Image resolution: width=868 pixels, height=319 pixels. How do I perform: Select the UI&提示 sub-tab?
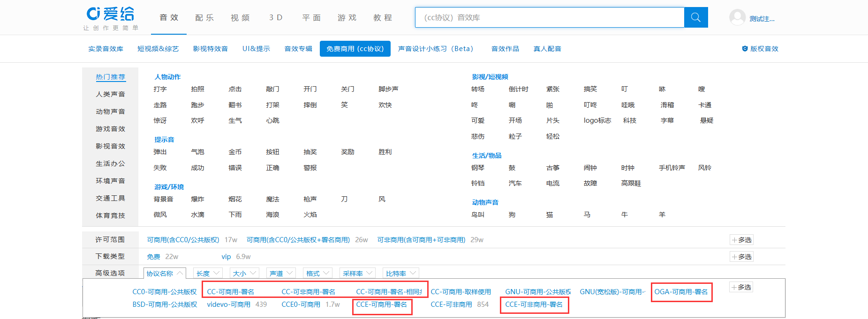[x=256, y=49]
